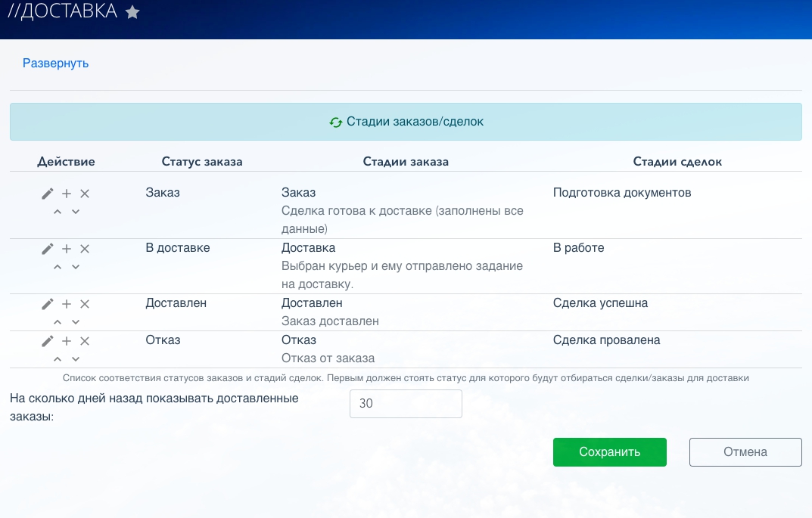
Task: Click the favorite star next to ДОСТАВКА title
Action: coord(132,13)
